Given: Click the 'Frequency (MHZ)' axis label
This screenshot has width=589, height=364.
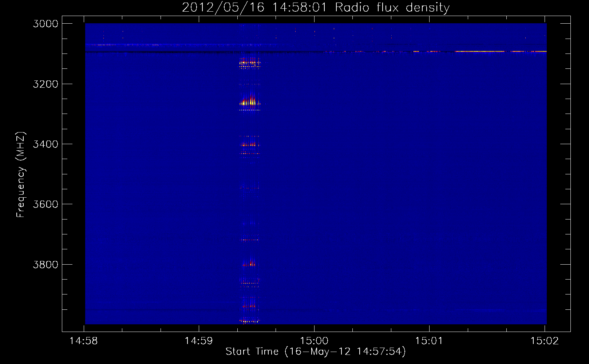Looking at the screenshot, I should click(x=21, y=175).
